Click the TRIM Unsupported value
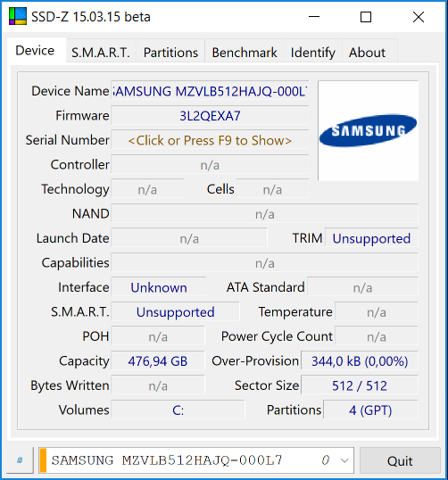 click(x=371, y=238)
